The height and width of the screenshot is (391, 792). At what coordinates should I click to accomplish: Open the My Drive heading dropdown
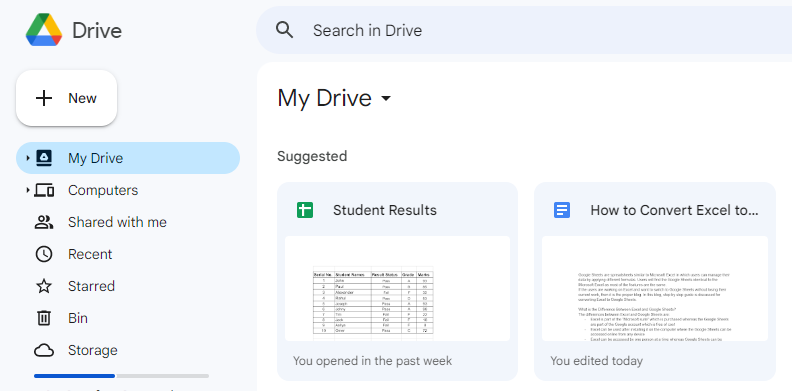pos(386,98)
